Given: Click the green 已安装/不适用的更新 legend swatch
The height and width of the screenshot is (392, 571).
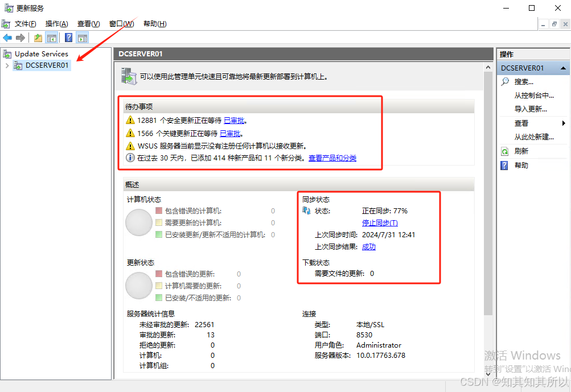Looking at the screenshot, I should point(159,298).
